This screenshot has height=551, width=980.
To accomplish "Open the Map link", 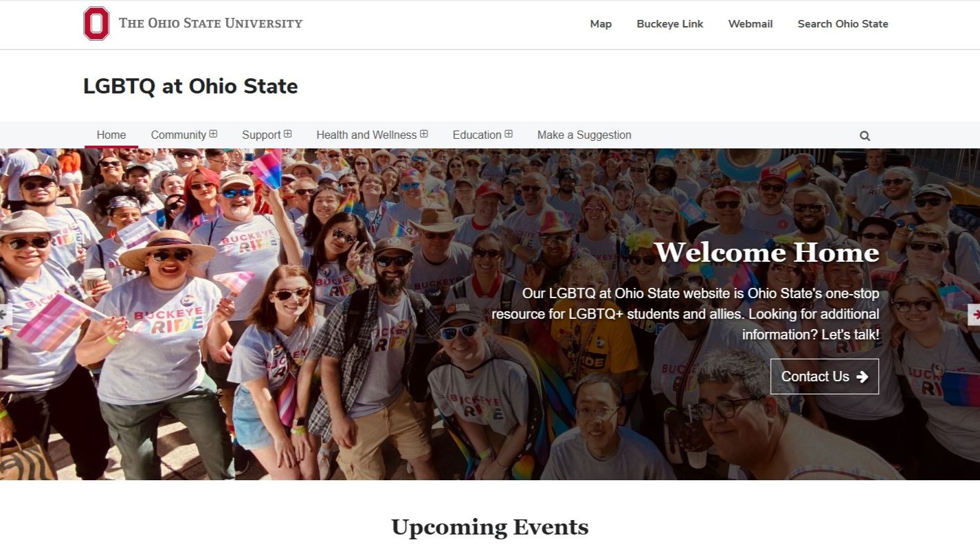I will tap(601, 23).
